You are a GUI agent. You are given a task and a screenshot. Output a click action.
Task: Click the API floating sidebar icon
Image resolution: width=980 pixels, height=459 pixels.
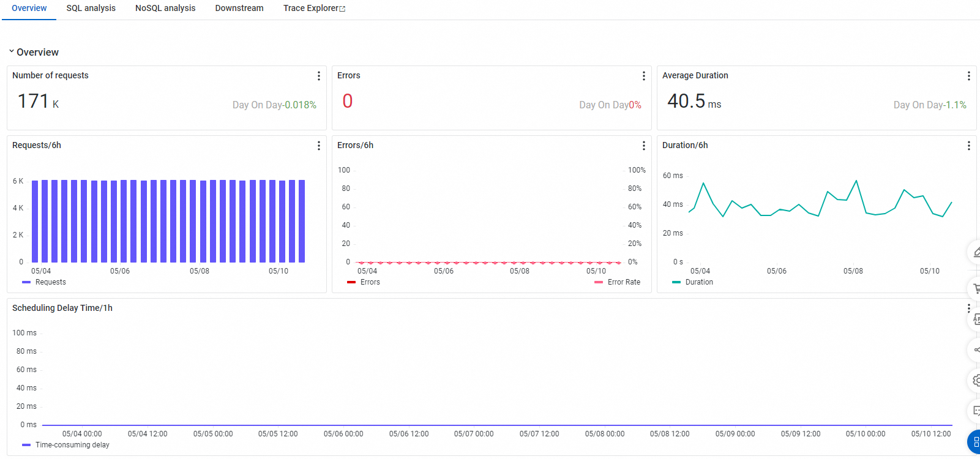tap(976, 319)
